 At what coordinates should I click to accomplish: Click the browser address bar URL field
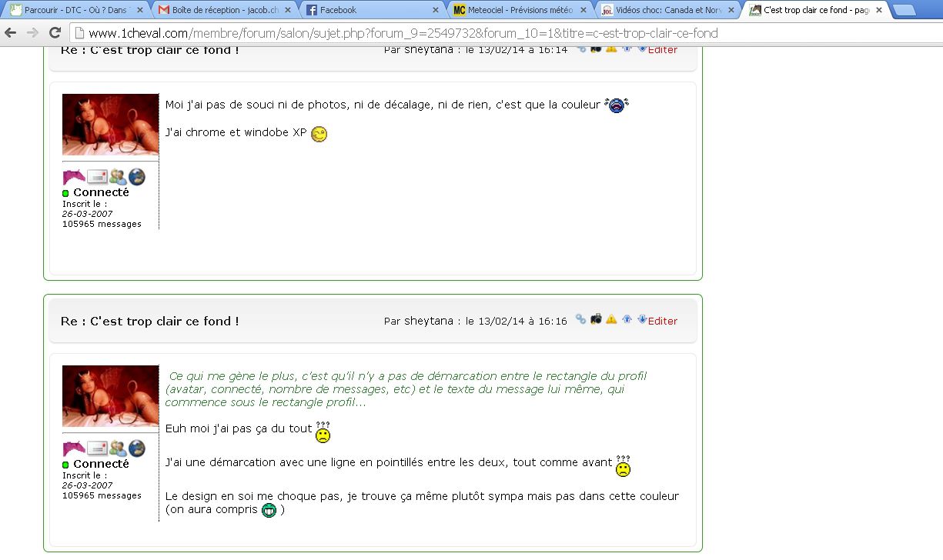[x=462, y=33]
